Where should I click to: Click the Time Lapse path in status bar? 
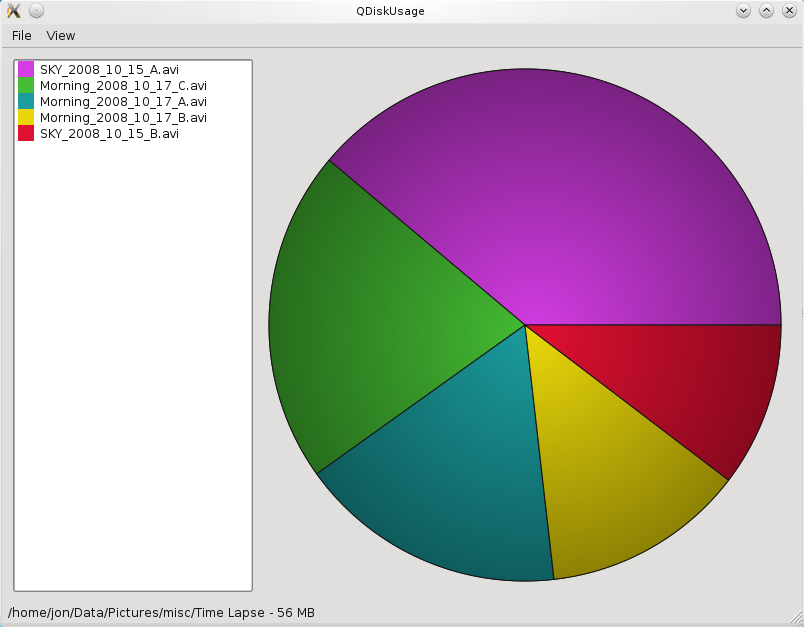161,613
